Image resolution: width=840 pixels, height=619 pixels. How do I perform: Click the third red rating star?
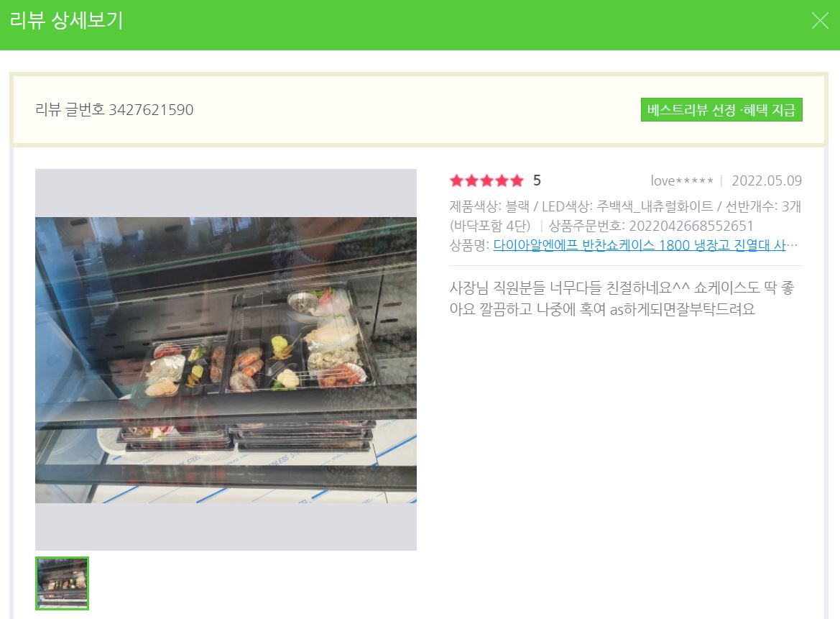click(x=486, y=180)
